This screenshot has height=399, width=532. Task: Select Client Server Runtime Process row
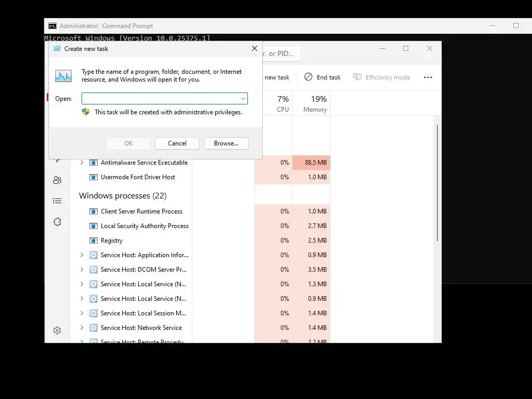tap(200, 211)
